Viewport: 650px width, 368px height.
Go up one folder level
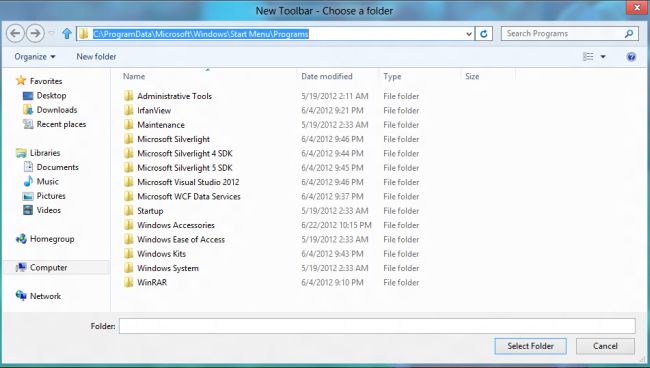point(67,34)
